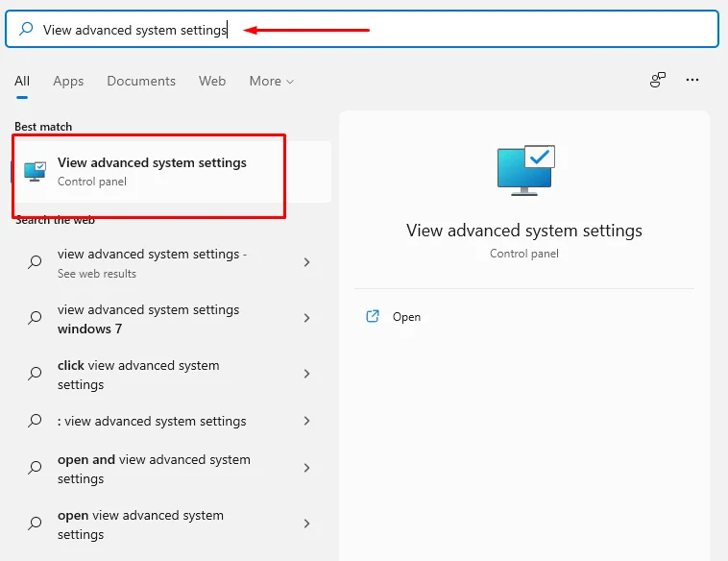Image resolution: width=728 pixels, height=561 pixels.
Task: Open the feedback people icon
Action: 658,80
